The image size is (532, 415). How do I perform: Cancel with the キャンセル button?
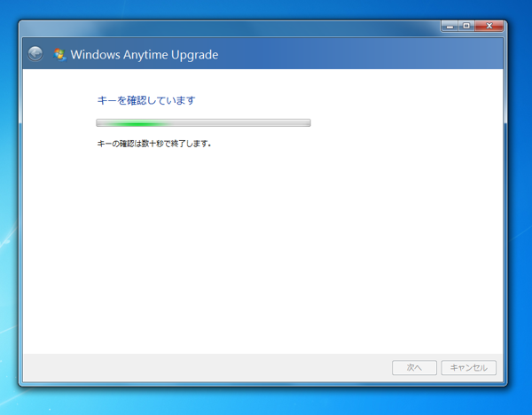468,367
